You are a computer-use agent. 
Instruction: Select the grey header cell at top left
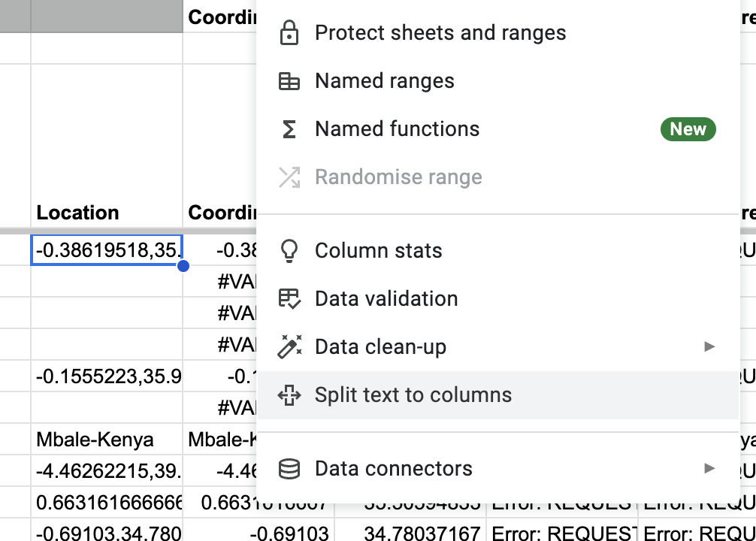(x=107, y=16)
